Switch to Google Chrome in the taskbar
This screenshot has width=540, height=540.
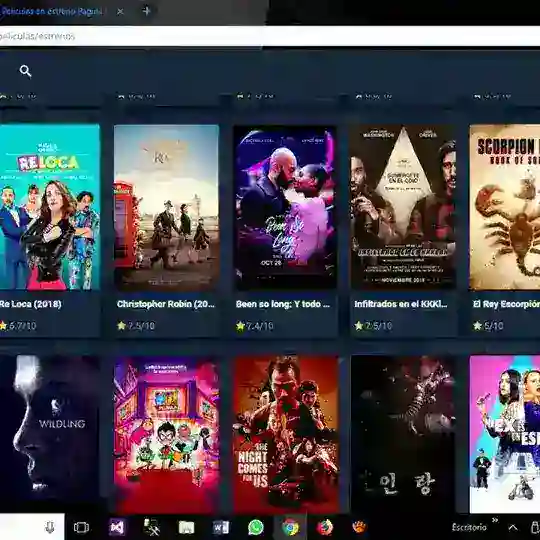tap(290, 527)
